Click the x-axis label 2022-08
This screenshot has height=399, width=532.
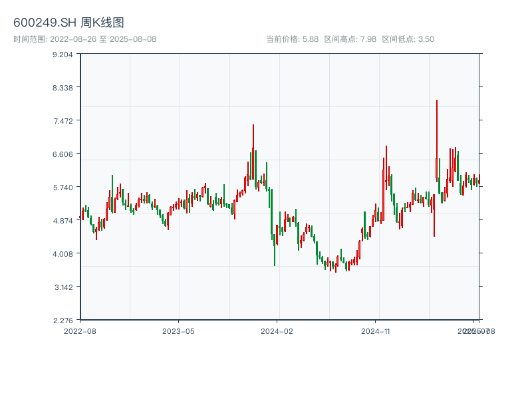click(80, 331)
